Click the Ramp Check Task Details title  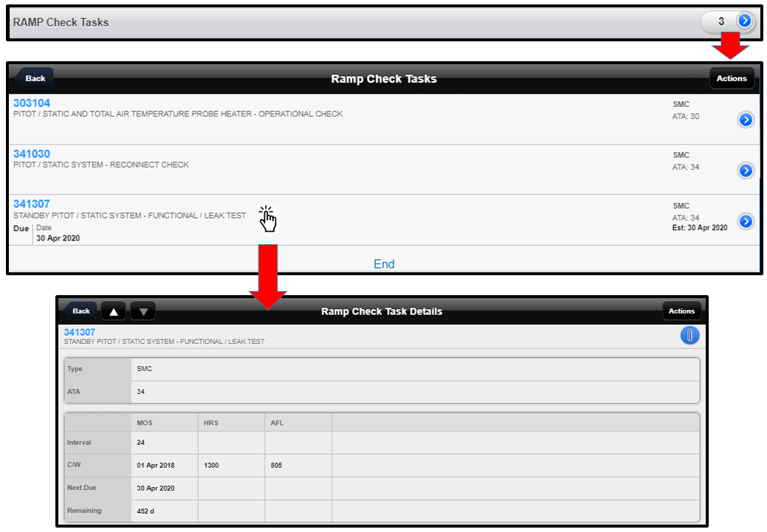[382, 311]
